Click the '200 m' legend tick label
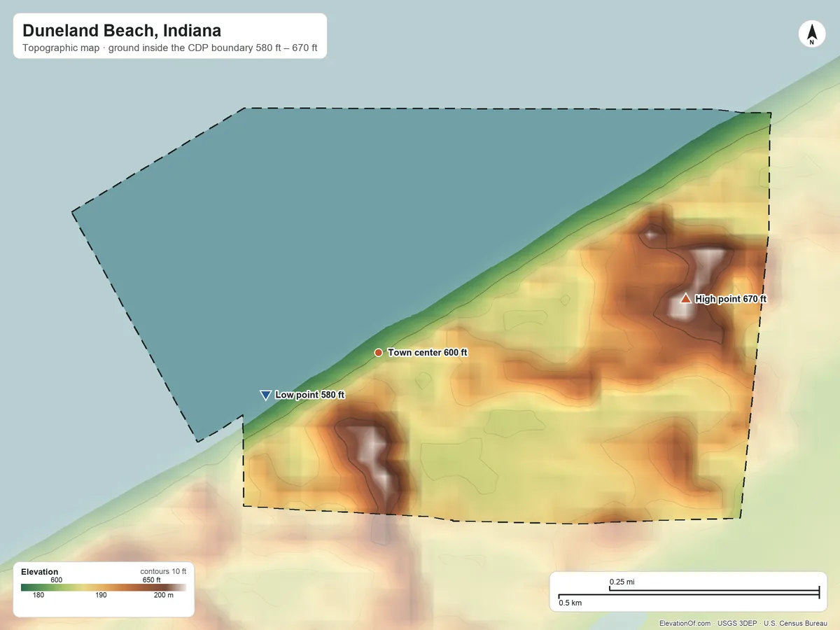The width and height of the screenshot is (840, 630). coord(164,596)
